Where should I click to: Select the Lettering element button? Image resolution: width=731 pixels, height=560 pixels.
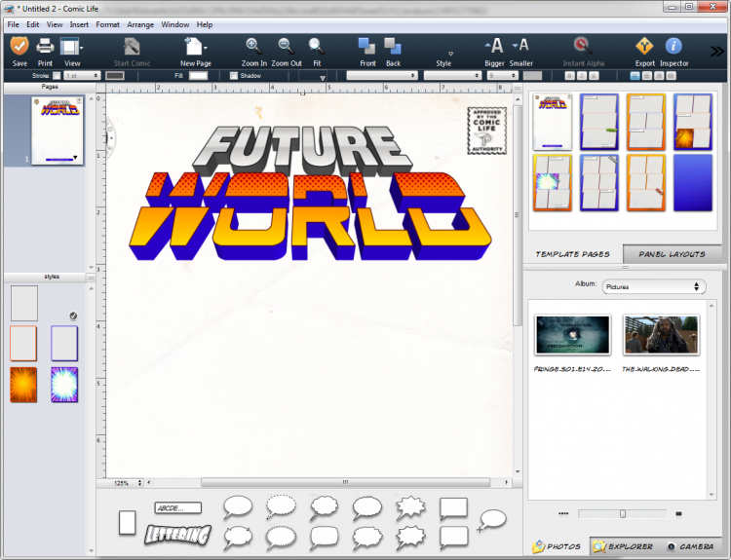[x=177, y=534]
